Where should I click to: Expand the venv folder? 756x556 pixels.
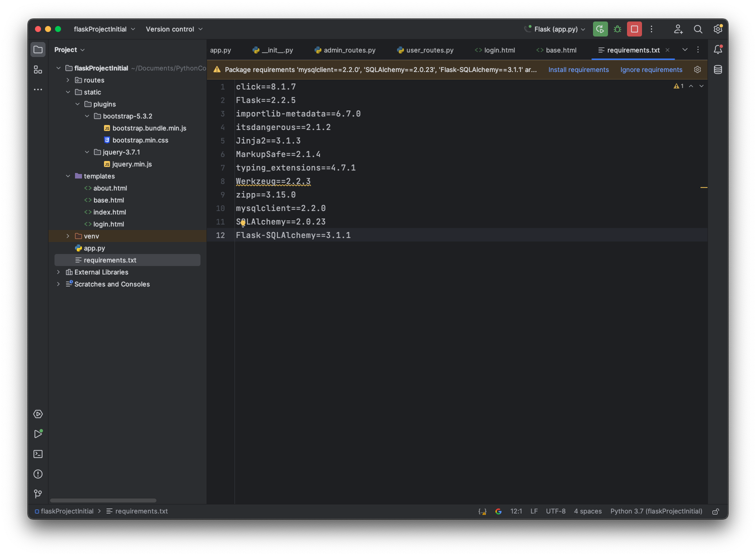click(x=68, y=236)
